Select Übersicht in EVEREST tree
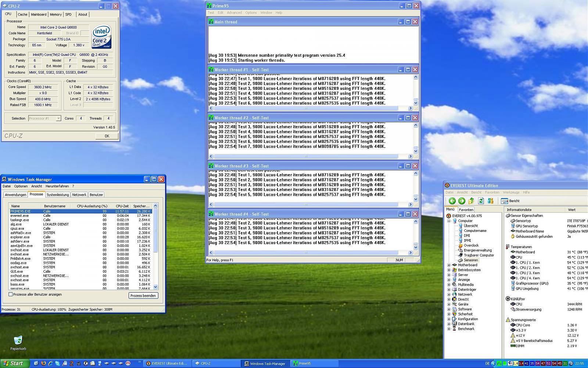Screen dimensions: 588x368 468,226
